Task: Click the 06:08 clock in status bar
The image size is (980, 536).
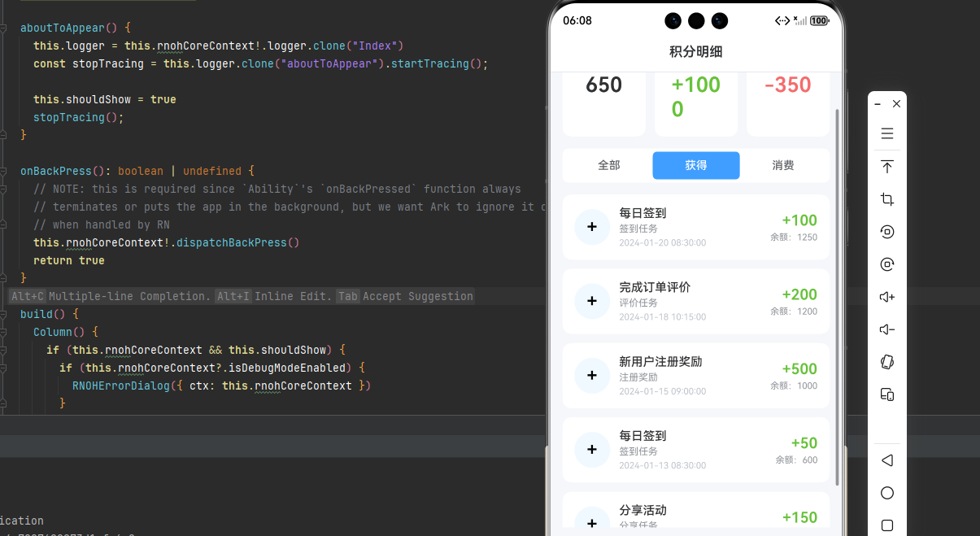Action: click(x=577, y=20)
